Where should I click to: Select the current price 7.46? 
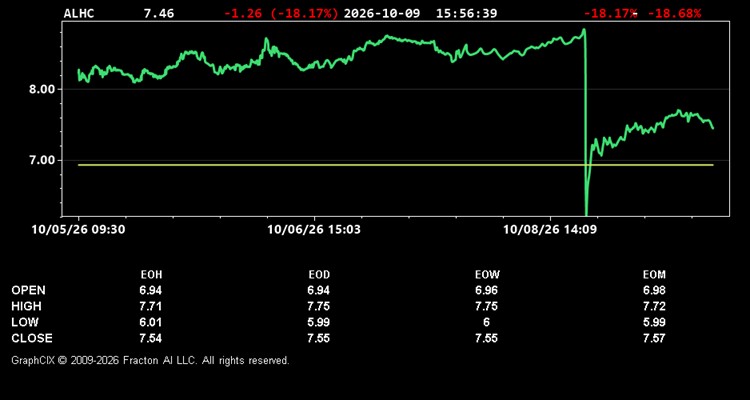[x=159, y=13]
